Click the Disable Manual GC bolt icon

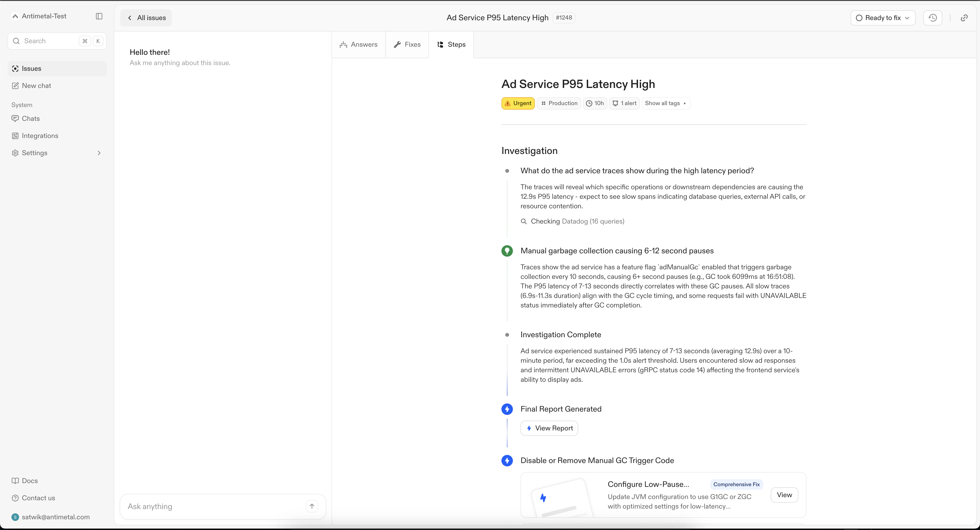pyautogui.click(x=507, y=460)
